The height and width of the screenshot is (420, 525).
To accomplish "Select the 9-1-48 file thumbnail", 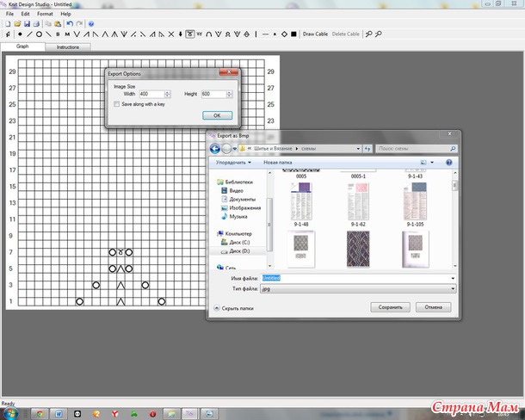I will pyautogui.click(x=301, y=205).
